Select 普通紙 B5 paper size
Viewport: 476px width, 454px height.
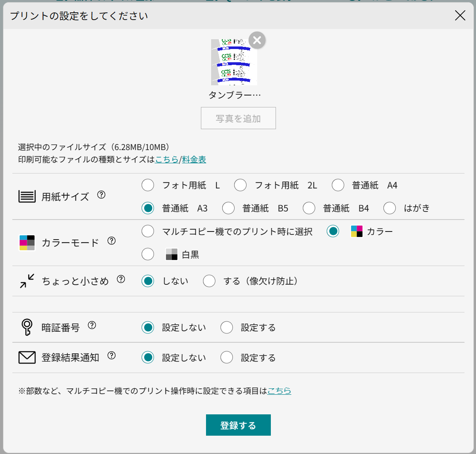coord(229,208)
